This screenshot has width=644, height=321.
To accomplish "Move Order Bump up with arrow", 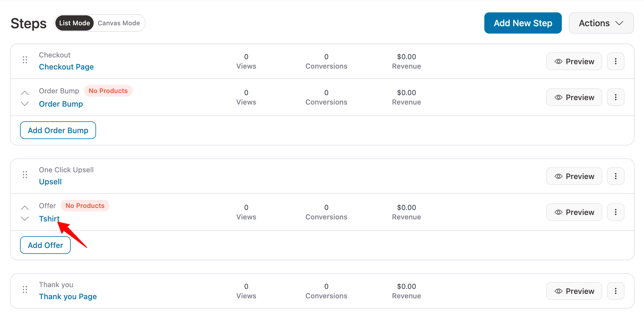I will click(25, 93).
